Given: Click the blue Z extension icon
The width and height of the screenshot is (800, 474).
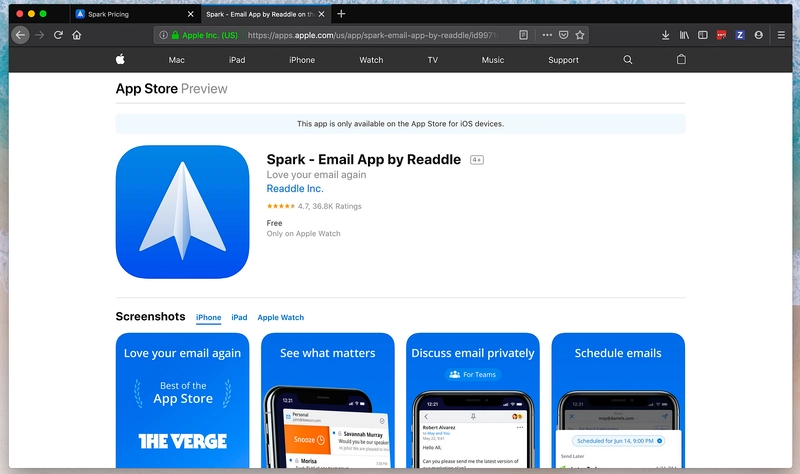Looking at the screenshot, I should coord(740,35).
